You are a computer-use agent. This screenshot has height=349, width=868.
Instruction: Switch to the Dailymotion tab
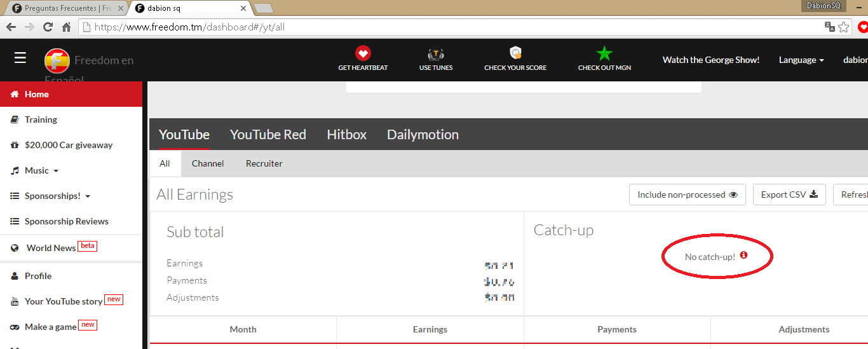(x=423, y=135)
